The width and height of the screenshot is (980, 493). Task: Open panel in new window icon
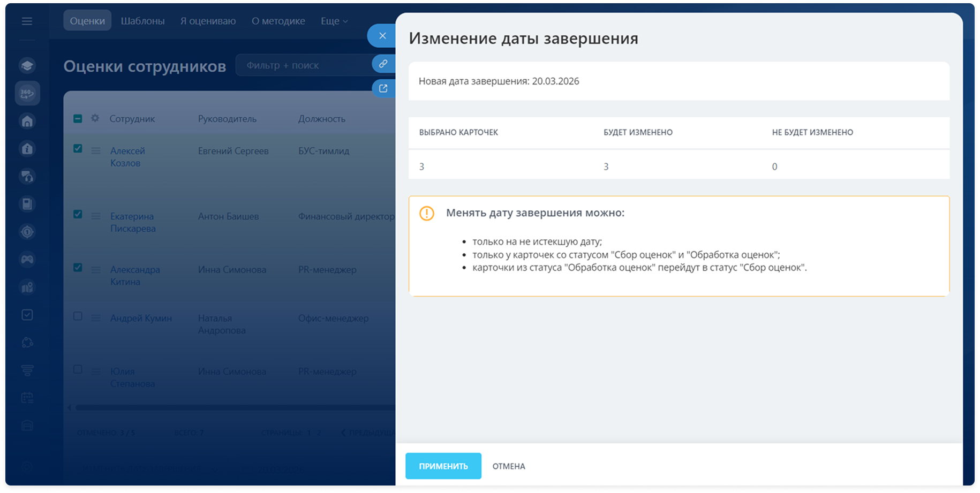point(383,88)
